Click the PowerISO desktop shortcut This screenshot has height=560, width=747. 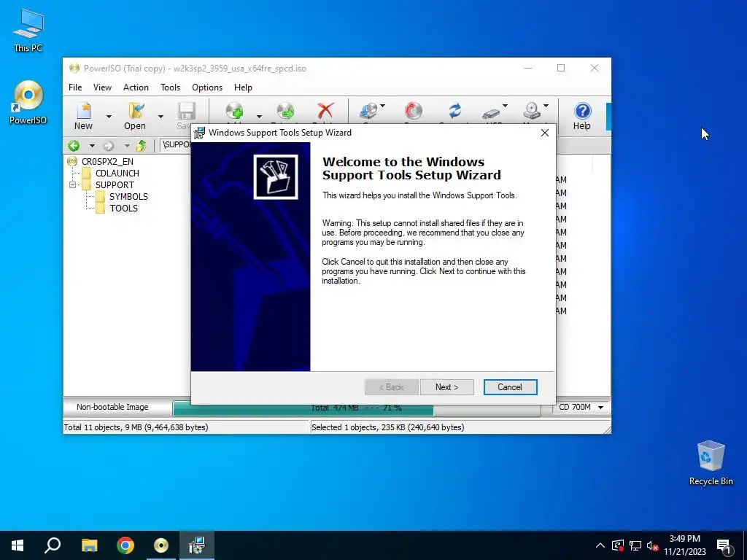tap(28, 102)
